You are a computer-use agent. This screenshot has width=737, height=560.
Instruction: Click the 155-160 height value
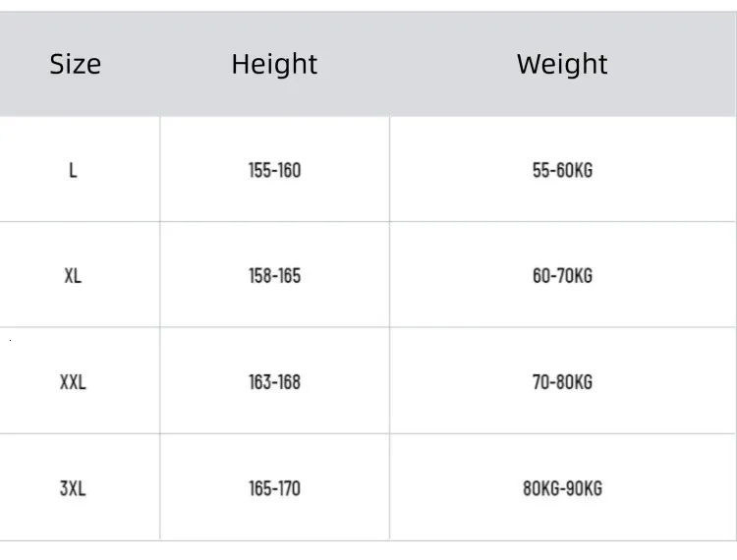[x=274, y=170]
